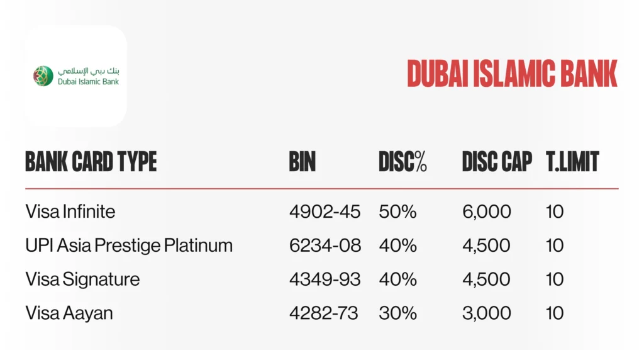
Task: Select BIN number 6234-08
Action: pyautogui.click(x=325, y=245)
